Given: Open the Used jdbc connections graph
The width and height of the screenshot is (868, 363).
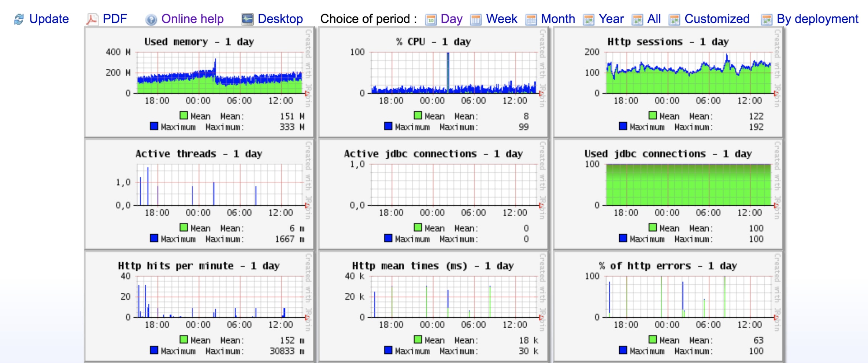Looking at the screenshot, I should tap(668, 194).
